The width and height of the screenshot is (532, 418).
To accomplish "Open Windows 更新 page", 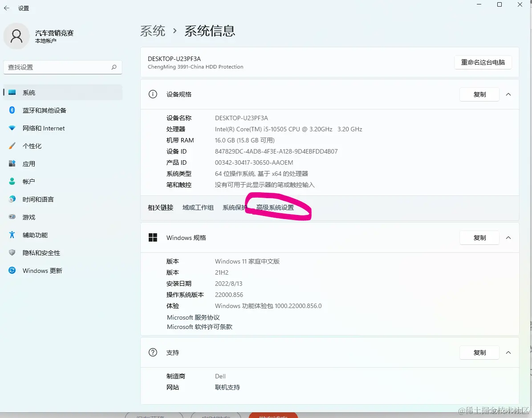I will pyautogui.click(x=63, y=271).
